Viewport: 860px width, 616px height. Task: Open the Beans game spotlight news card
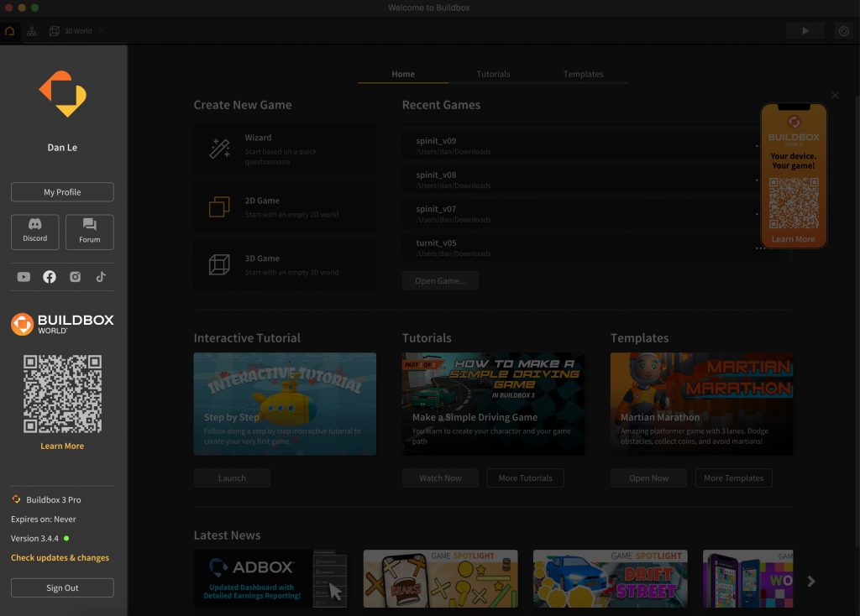[x=440, y=579]
